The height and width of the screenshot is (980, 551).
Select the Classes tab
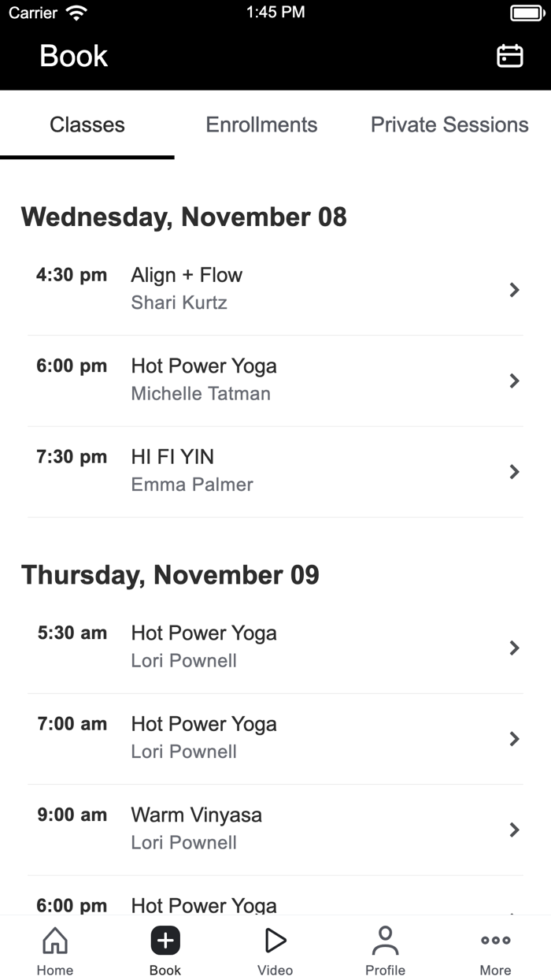[87, 124]
